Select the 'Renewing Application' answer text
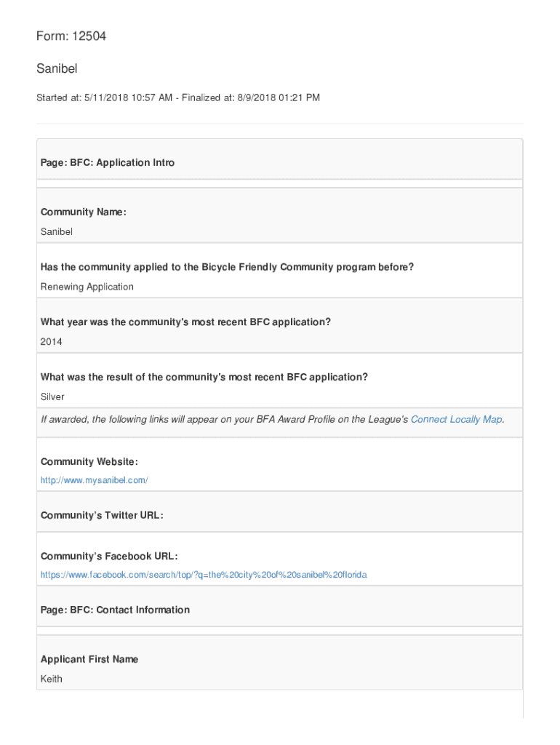 [x=87, y=287]
